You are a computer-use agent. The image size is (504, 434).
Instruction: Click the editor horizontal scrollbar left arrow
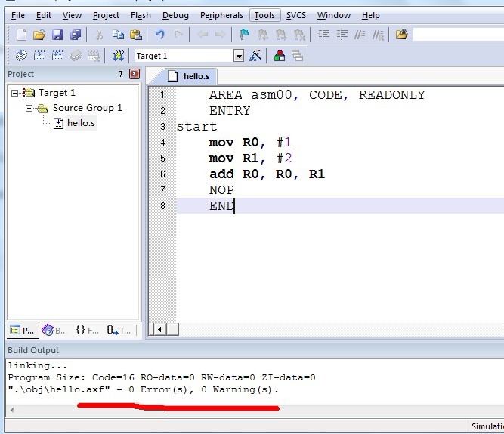158,329
